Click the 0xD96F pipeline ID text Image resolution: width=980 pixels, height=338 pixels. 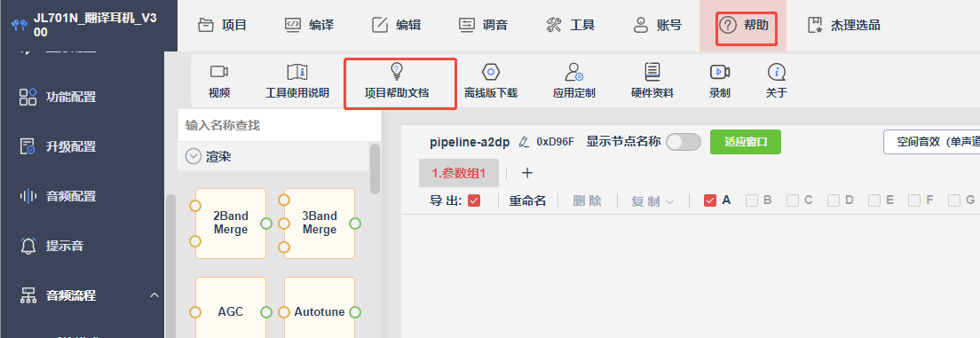(556, 142)
